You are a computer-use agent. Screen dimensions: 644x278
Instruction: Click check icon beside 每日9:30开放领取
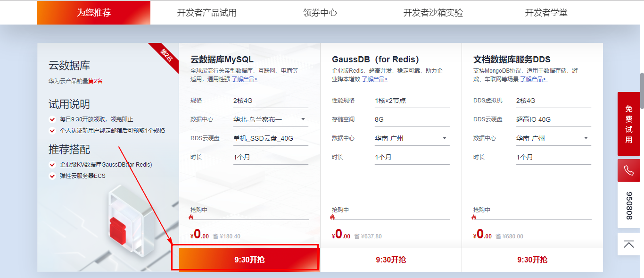point(52,119)
